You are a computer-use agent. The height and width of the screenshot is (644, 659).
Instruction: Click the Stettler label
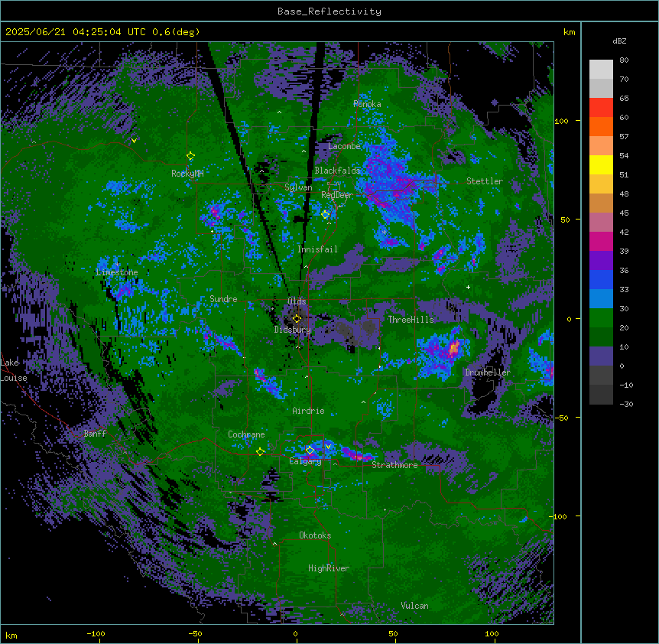pos(485,181)
